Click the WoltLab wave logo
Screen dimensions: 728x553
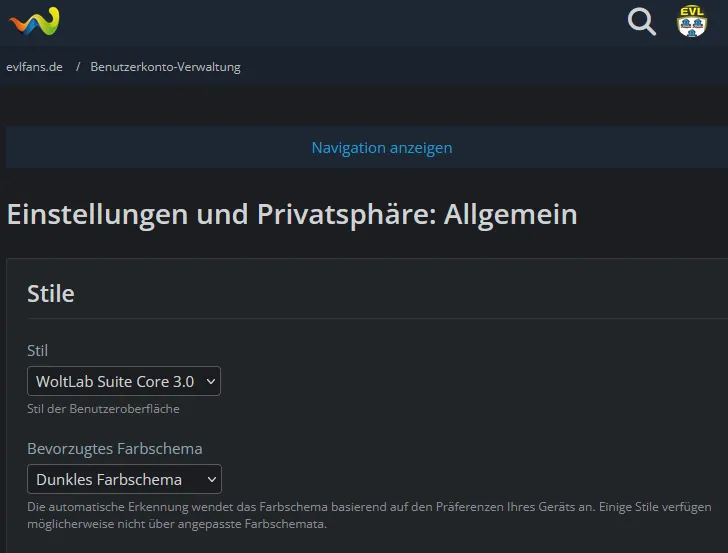(x=34, y=21)
